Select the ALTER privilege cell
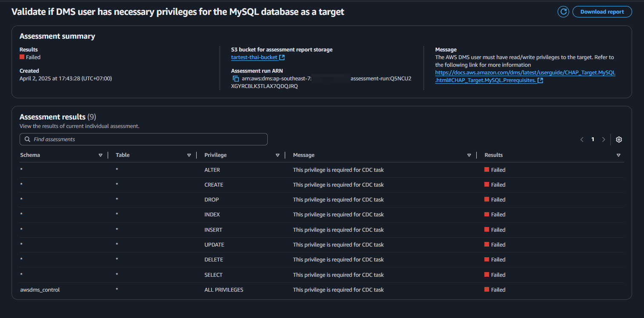Viewport: 644px width, 318px height. coord(212,170)
